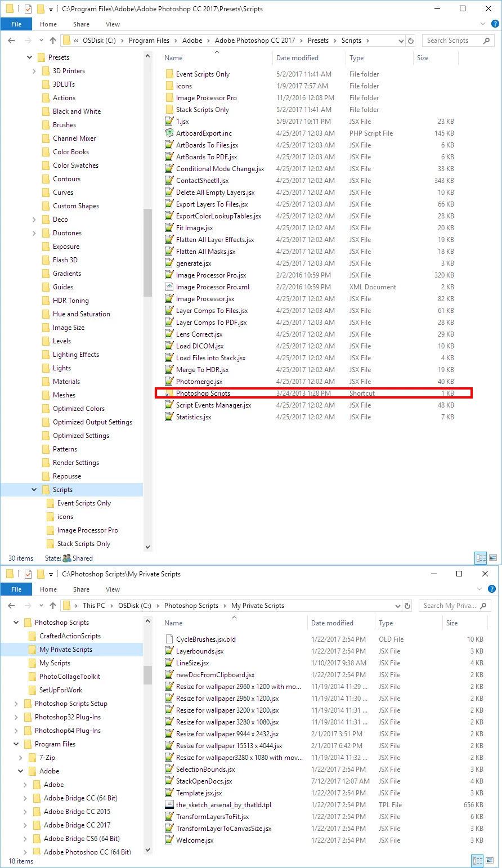Collapse the Presets tree node
Screen dimensions: 502x868
(x=30, y=57)
